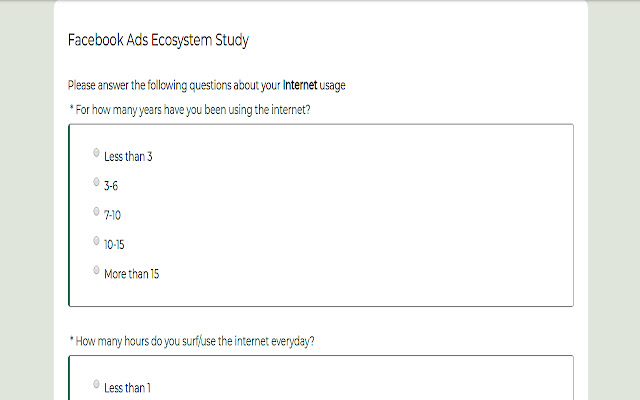Click the years using the internet question text
Image resolution: width=640 pixels, height=400 pixels.
[193, 109]
